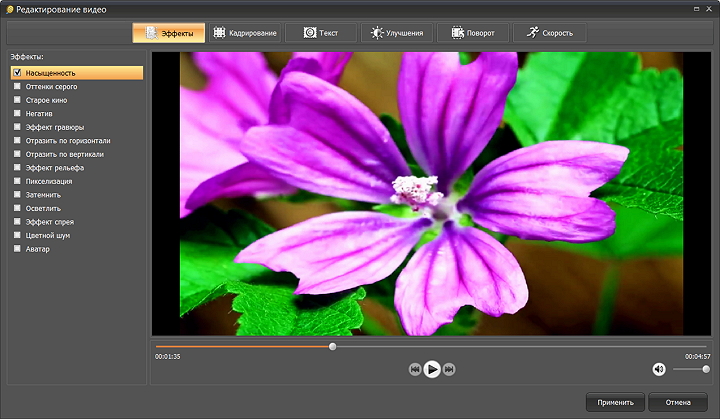Tick the Негатив effect checkbox
720x419 pixels.
tap(17, 113)
